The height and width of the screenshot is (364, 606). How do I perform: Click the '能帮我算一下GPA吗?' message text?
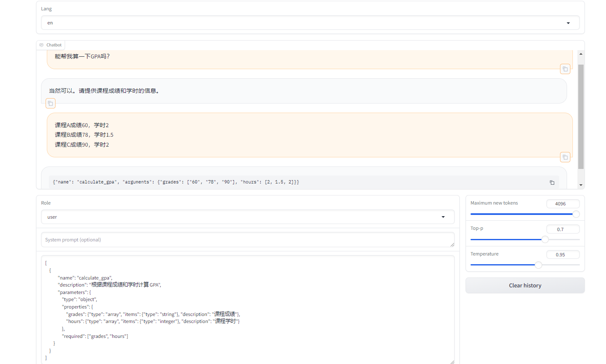82,56
